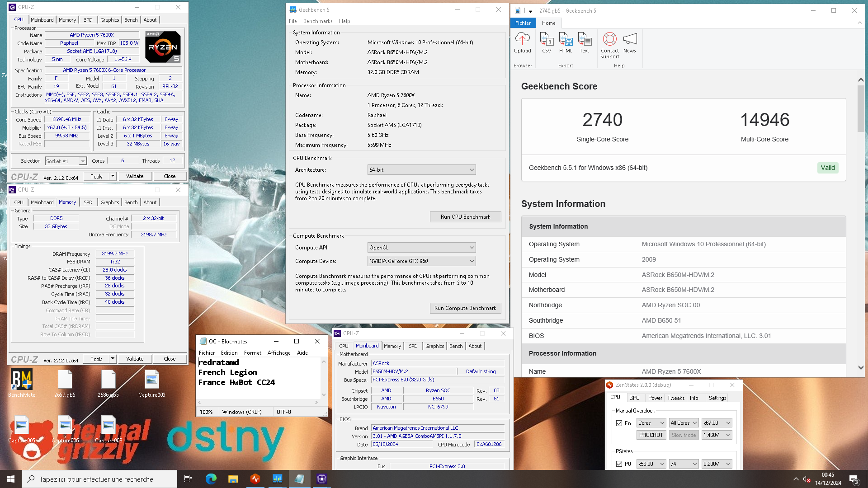The height and width of the screenshot is (488, 868).
Task: Open the Geekbench 5 Benchmarks menu
Action: [x=318, y=21]
